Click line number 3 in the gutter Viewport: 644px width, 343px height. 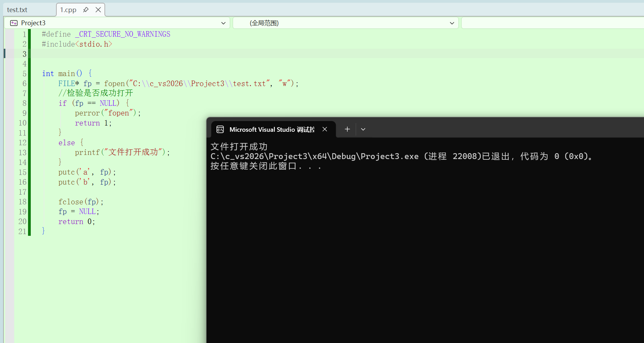[x=24, y=54]
